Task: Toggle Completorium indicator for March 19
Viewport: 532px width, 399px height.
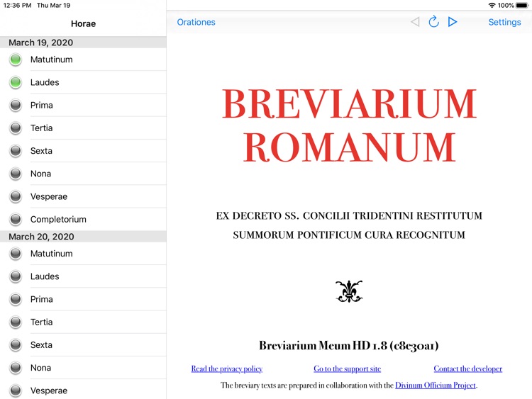Action: [x=16, y=219]
